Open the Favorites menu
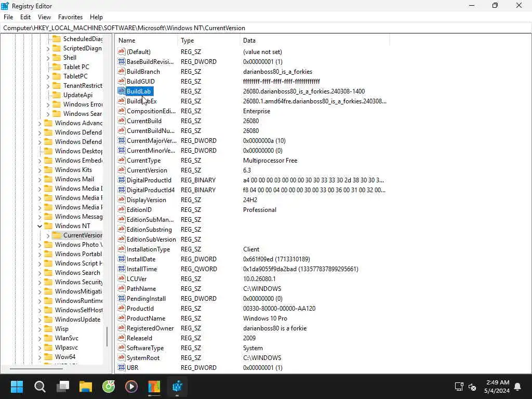This screenshot has width=532, height=399. pyautogui.click(x=70, y=17)
